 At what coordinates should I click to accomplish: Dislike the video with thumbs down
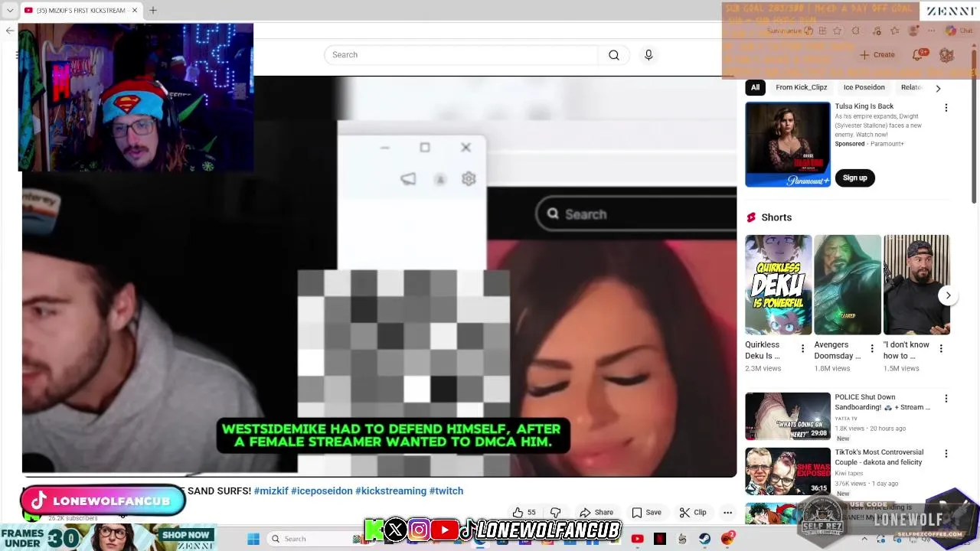coord(556,512)
